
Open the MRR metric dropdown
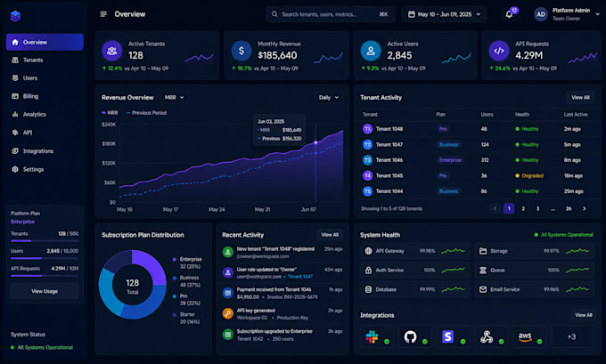click(x=174, y=97)
